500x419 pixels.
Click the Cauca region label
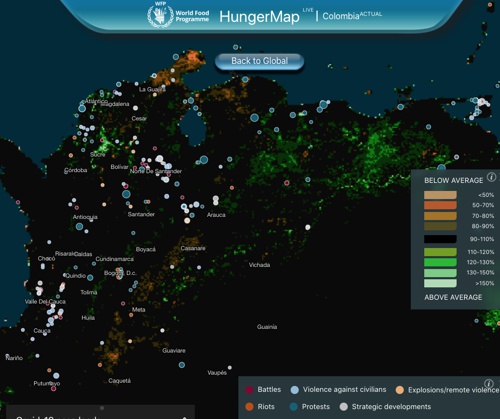42,331
